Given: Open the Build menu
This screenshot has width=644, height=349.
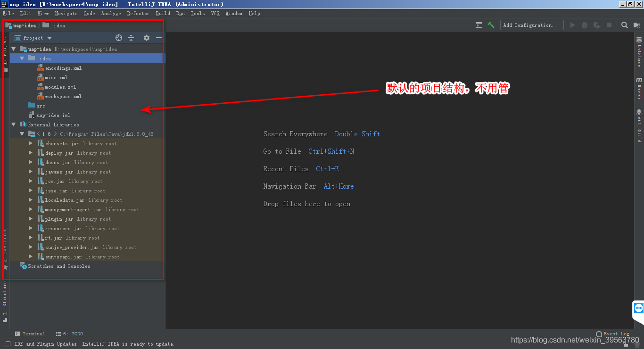Looking at the screenshot, I should coord(163,13).
